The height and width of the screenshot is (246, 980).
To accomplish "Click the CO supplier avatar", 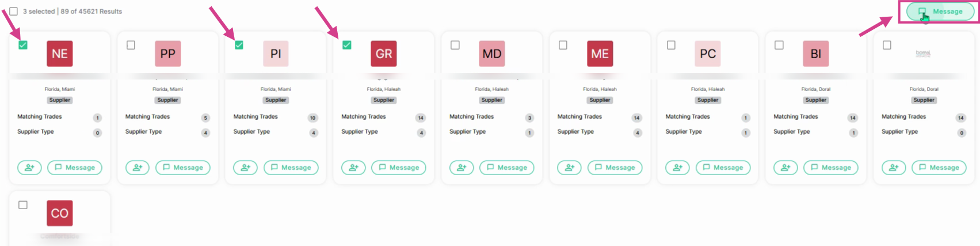I will point(60,213).
